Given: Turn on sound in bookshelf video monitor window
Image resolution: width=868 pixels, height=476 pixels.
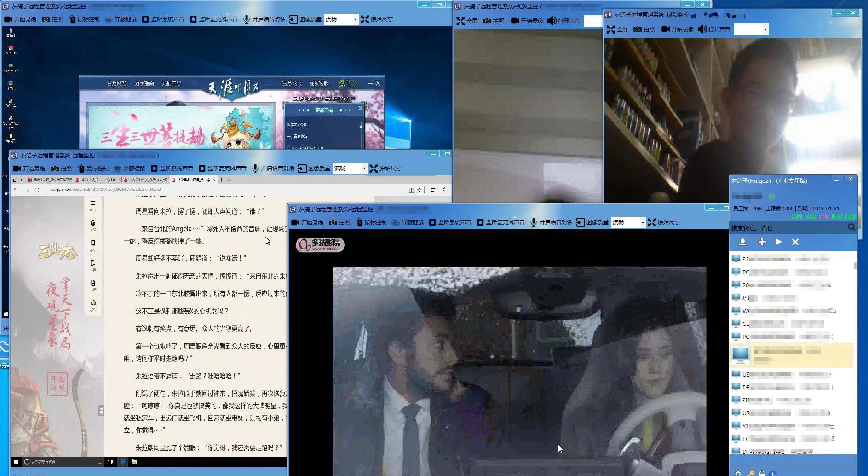Looking at the screenshot, I should click(x=714, y=29).
